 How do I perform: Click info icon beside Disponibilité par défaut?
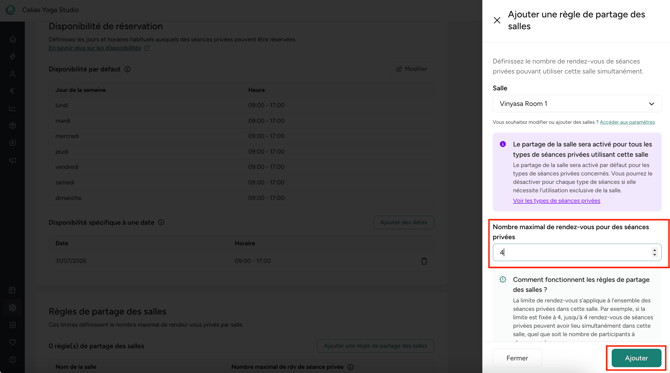127,69
